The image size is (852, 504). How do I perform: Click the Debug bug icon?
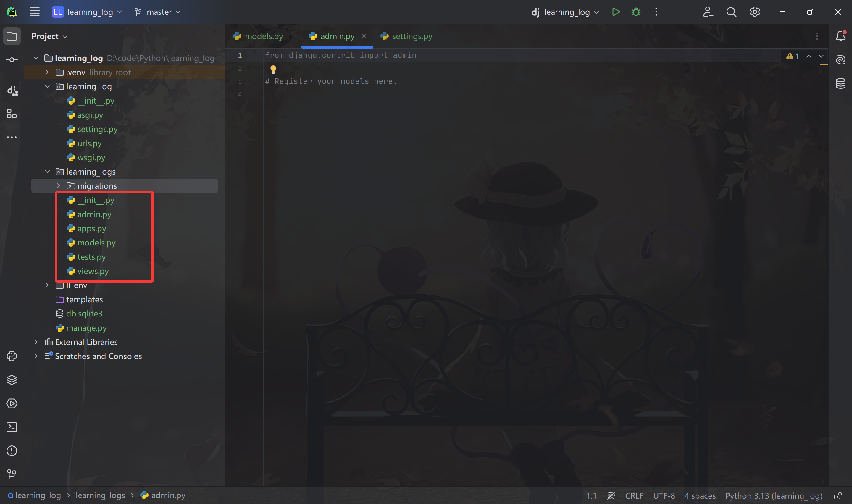tap(636, 12)
